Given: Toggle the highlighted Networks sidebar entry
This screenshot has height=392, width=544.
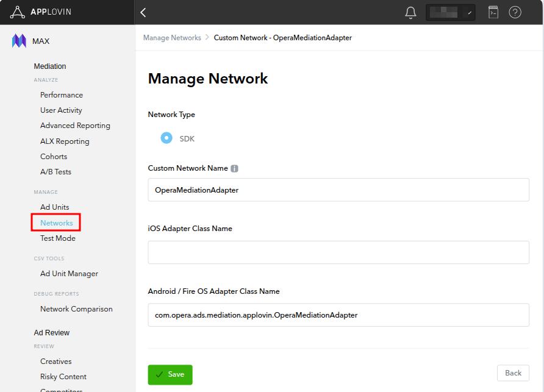Looking at the screenshot, I should click(x=55, y=223).
